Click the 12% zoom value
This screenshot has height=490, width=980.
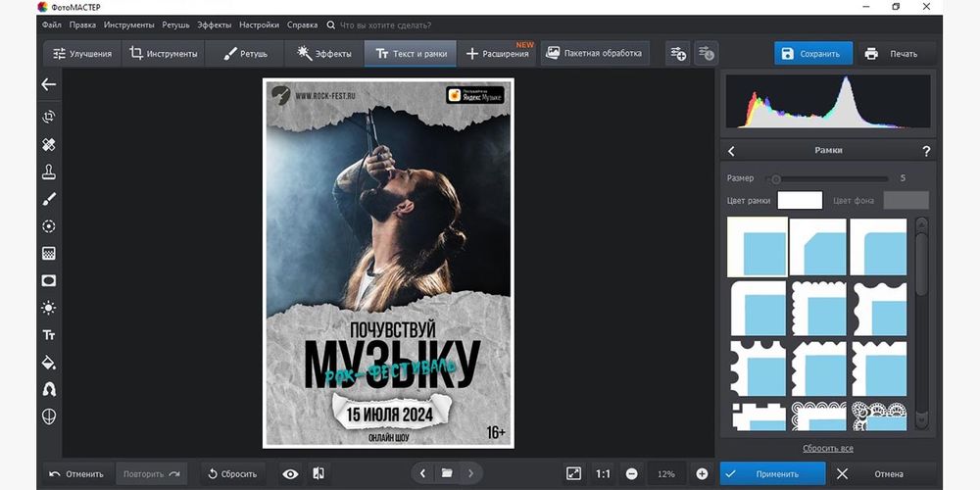click(666, 473)
